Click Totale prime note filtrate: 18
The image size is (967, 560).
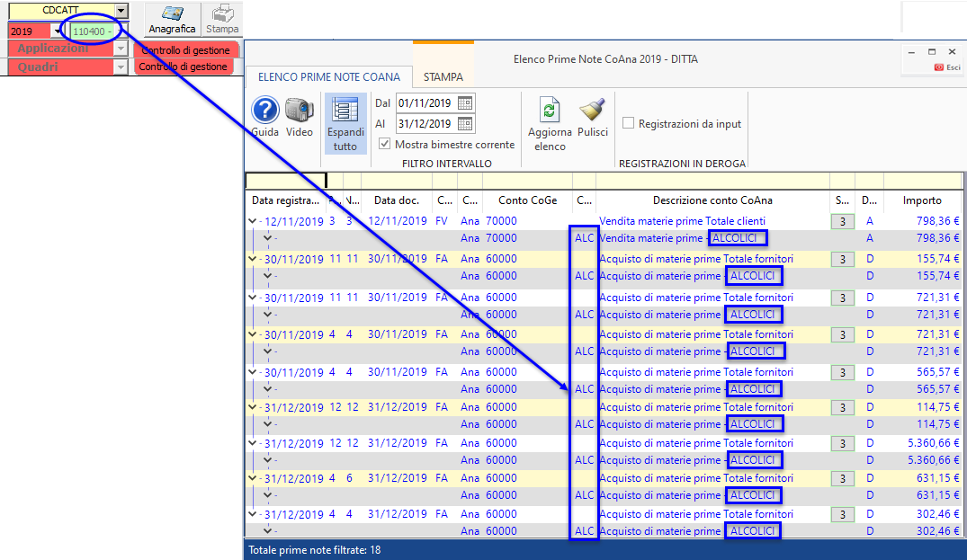click(x=315, y=550)
